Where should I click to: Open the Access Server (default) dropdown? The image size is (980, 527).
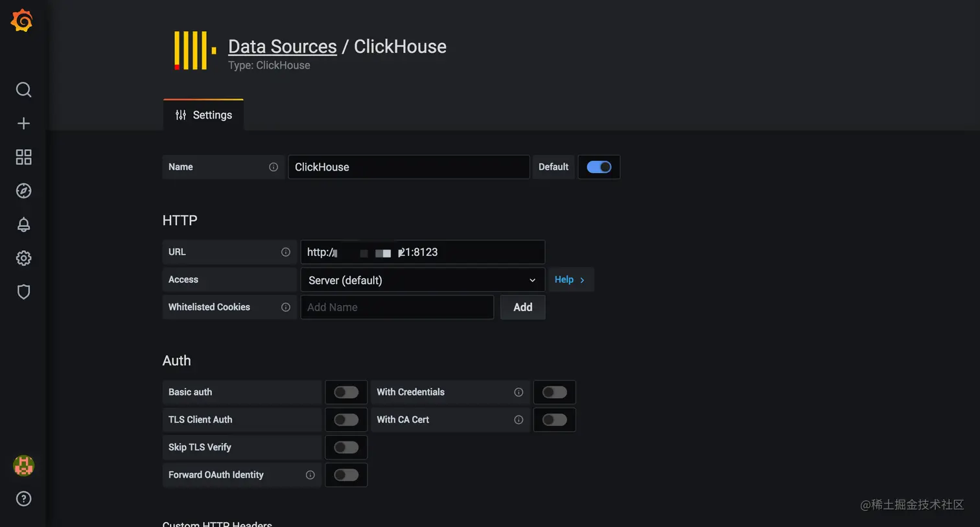[423, 280]
